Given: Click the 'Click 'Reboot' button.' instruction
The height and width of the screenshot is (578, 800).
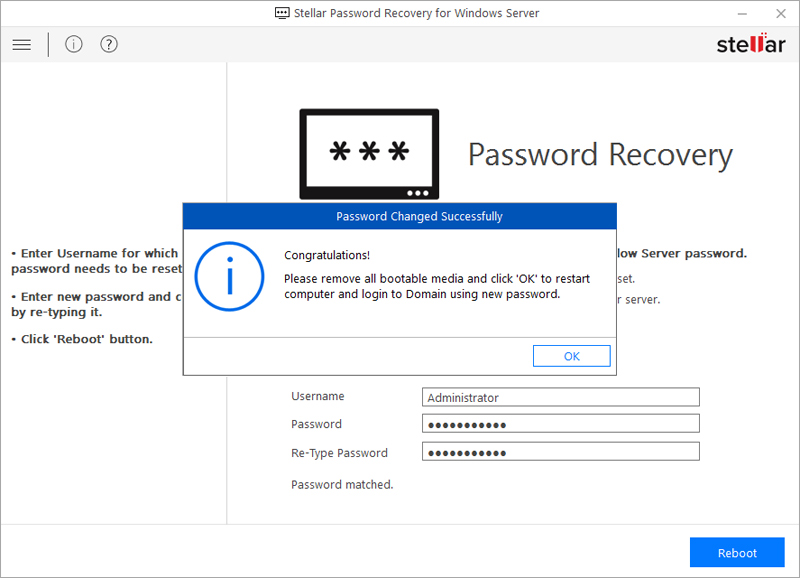Looking at the screenshot, I should (x=82, y=339).
